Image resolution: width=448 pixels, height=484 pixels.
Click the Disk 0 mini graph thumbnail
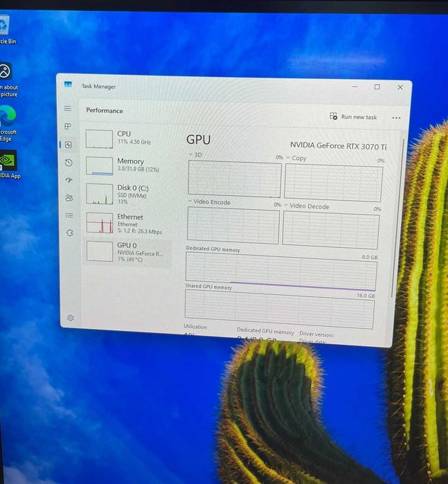tap(100, 194)
